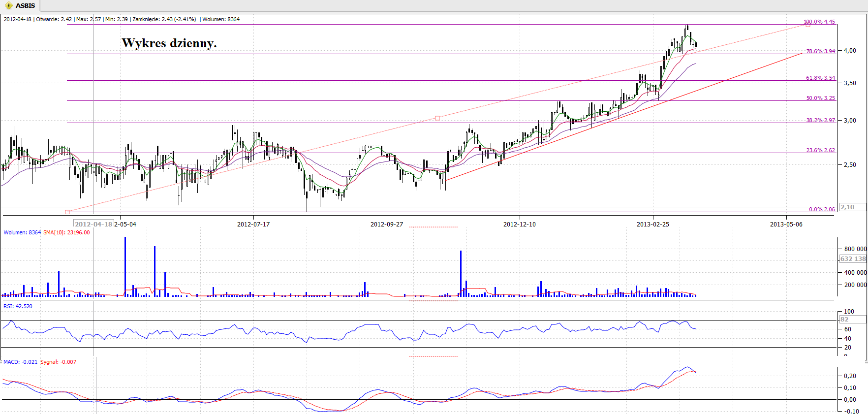Image resolution: width=868 pixels, height=417 pixels.
Task: Select the 100.0% 4.45 Fibonacci label
Action: pyautogui.click(x=819, y=22)
